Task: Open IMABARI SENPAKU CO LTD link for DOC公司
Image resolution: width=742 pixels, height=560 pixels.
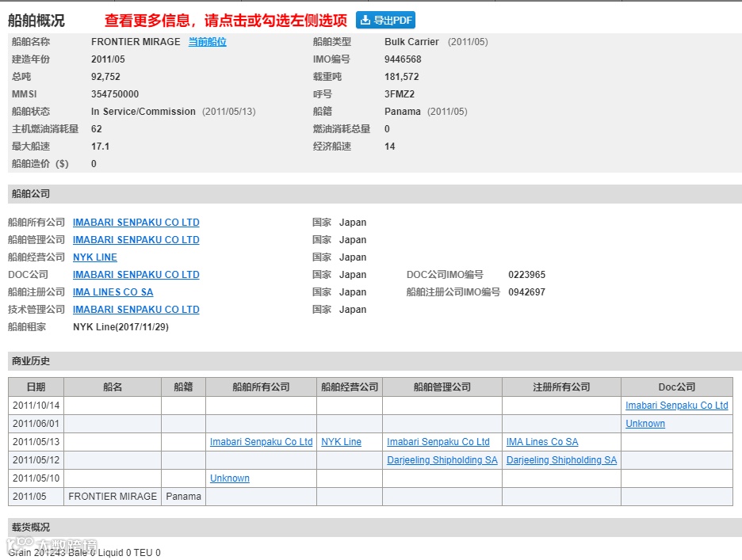Action: click(x=136, y=275)
